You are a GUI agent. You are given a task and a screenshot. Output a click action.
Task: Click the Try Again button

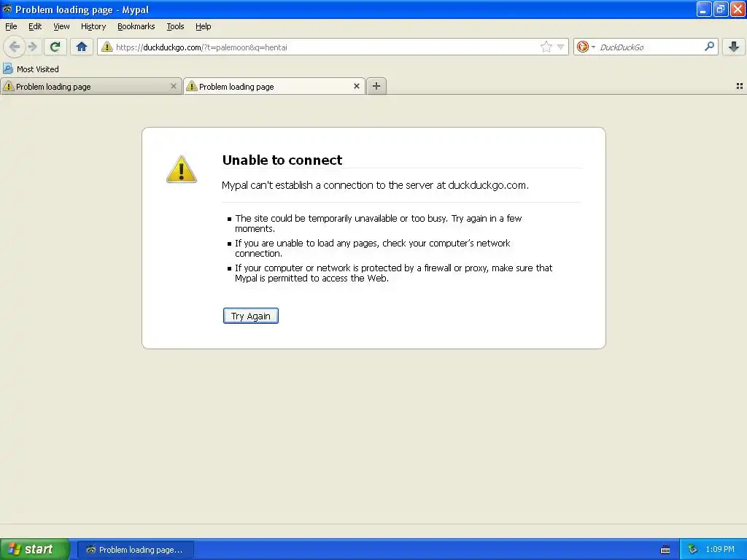coord(251,316)
